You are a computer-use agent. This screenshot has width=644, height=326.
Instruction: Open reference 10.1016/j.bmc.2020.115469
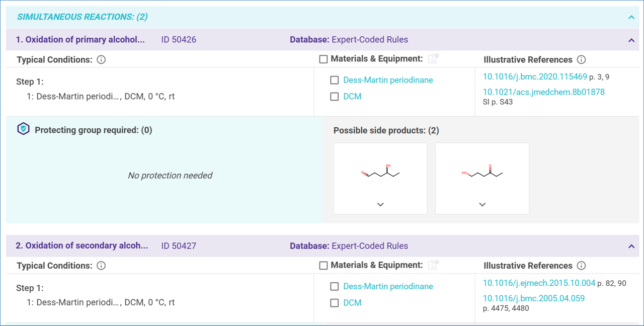(534, 76)
